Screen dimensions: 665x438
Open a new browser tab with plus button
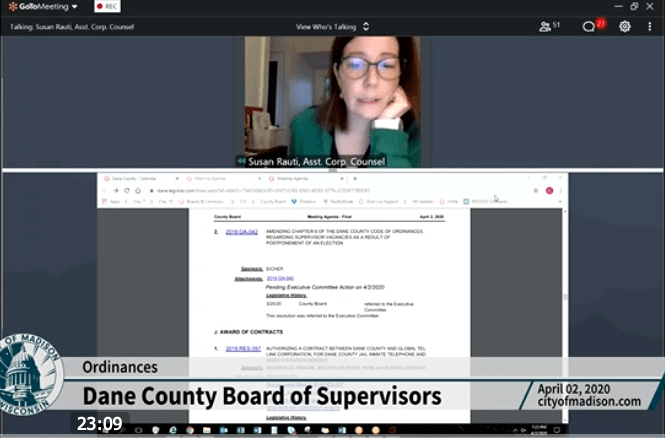pos(355,179)
